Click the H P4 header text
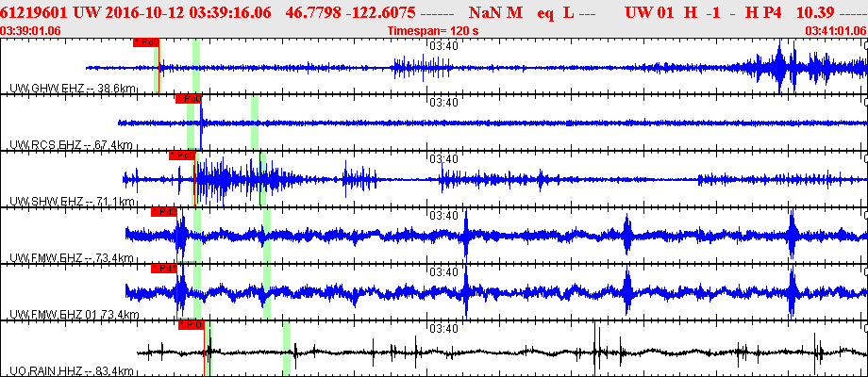868x377 pixels. tap(761, 12)
